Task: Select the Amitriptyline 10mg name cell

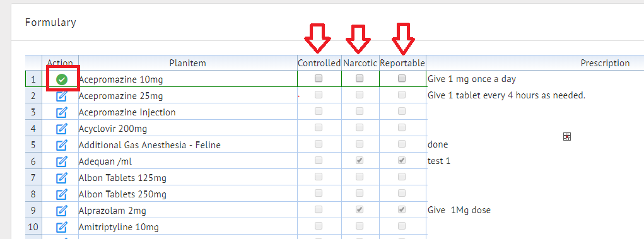Action: [188, 226]
